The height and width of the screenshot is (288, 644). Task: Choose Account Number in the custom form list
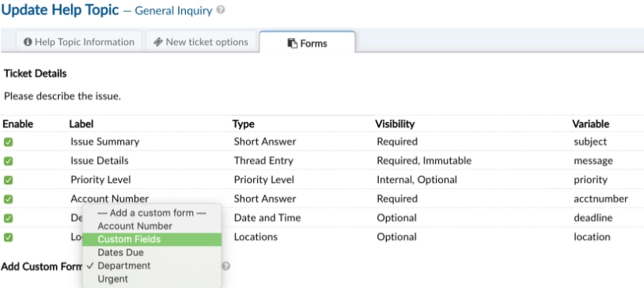[152, 226]
